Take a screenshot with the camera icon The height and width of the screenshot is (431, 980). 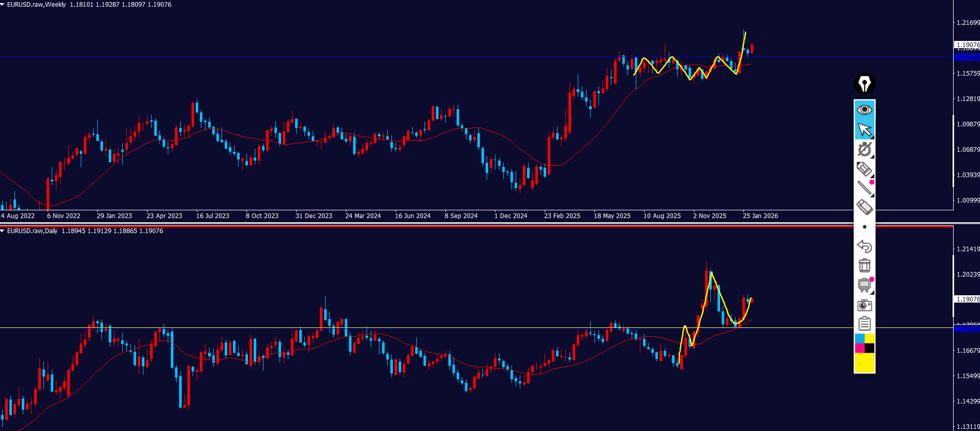coord(864,305)
